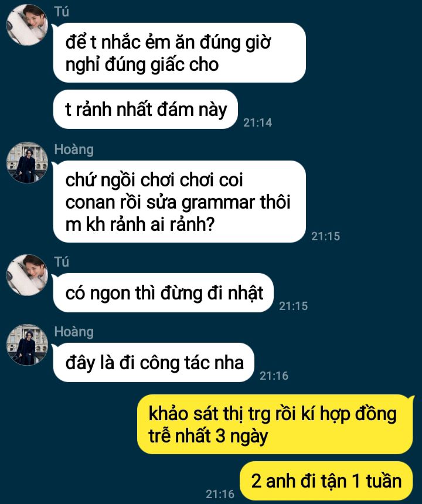Select the yellow bubble '2 anh đi tận 1 tuần'
Viewport: 422px width, 504px height.
pos(326,481)
